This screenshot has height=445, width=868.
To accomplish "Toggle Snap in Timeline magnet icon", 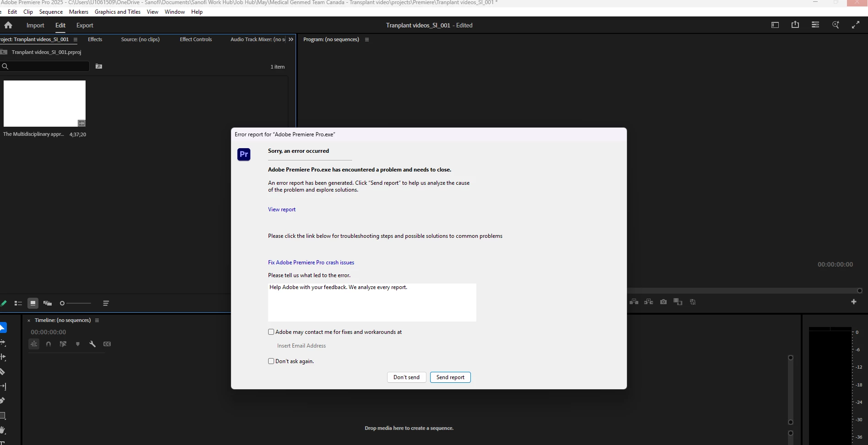I will click(x=49, y=344).
